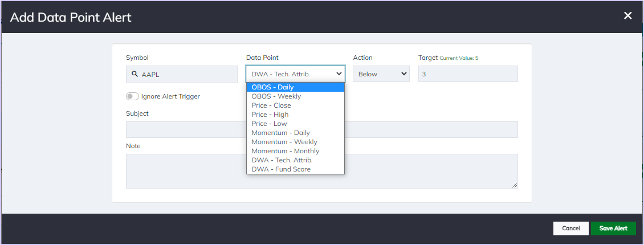
Task: Click the Ignore Alert Trigger label
Action: (170, 96)
